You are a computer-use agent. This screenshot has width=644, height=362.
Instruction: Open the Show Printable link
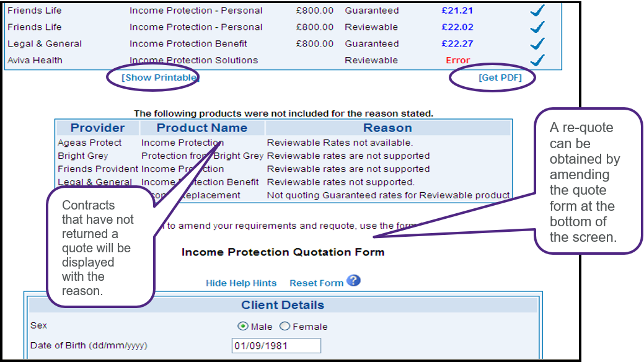pos(160,77)
